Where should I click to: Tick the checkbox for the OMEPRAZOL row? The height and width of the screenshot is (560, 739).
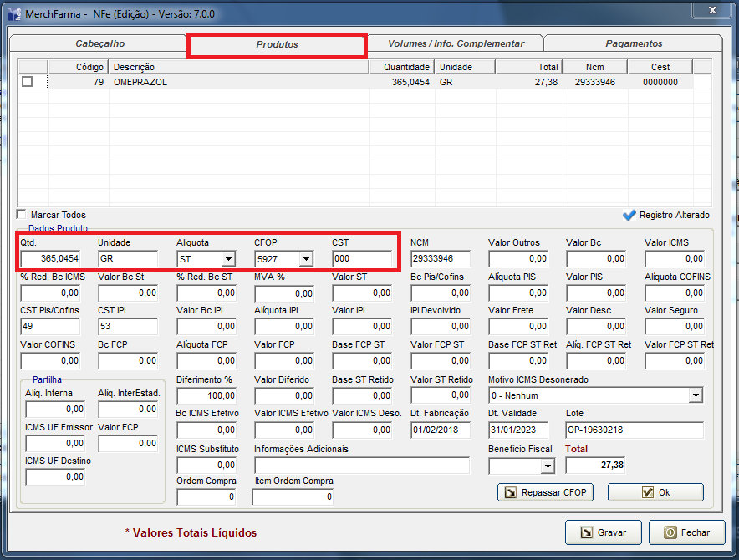[28, 82]
